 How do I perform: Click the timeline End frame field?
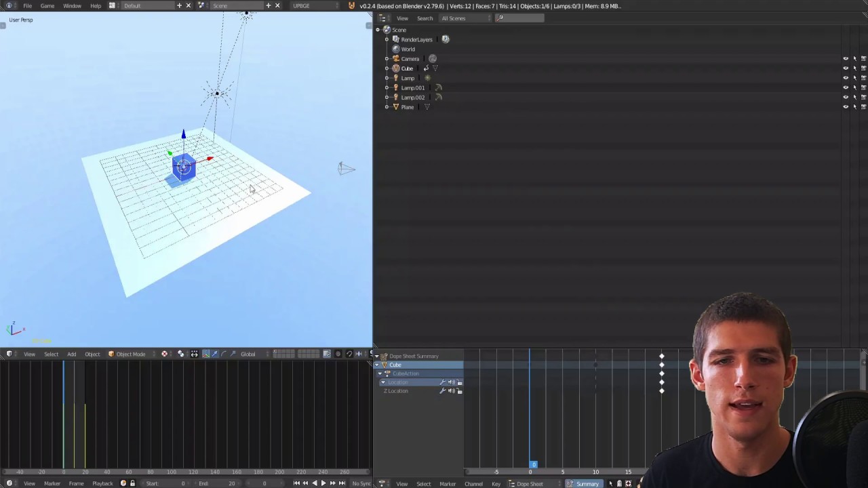[218, 483]
